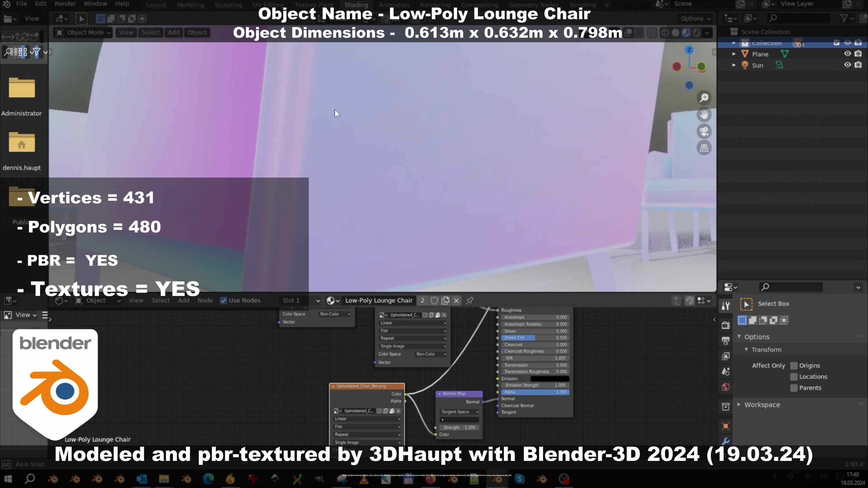The image size is (868, 488).
Task: Toggle Use Nodes checkbox
Action: click(x=223, y=301)
